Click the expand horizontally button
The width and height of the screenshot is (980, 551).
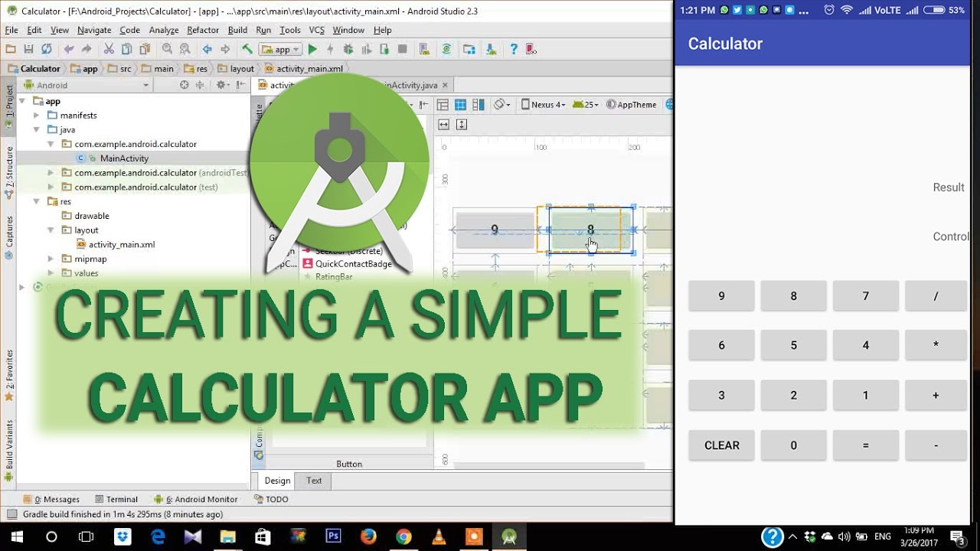[443, 124]
